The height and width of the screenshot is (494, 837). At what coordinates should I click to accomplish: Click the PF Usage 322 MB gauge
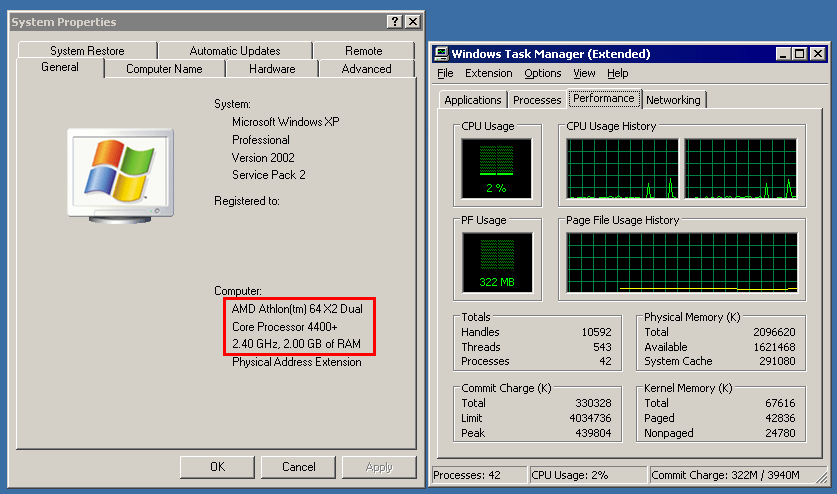tap(497, 263)
